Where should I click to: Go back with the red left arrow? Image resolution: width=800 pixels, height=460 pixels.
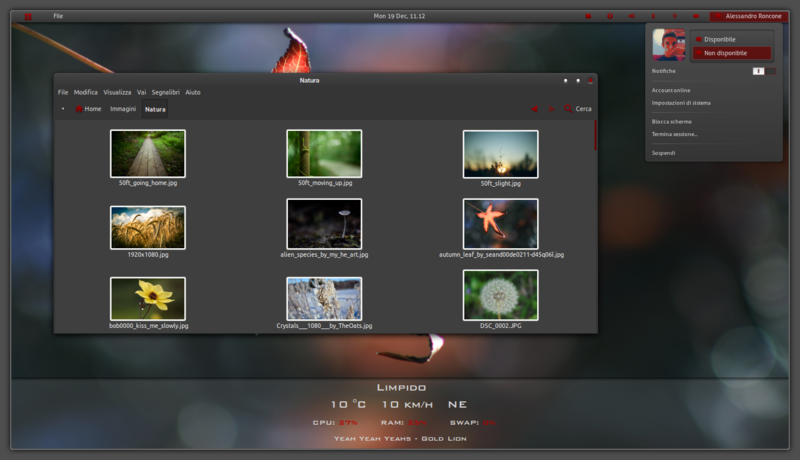click(534, 109)
